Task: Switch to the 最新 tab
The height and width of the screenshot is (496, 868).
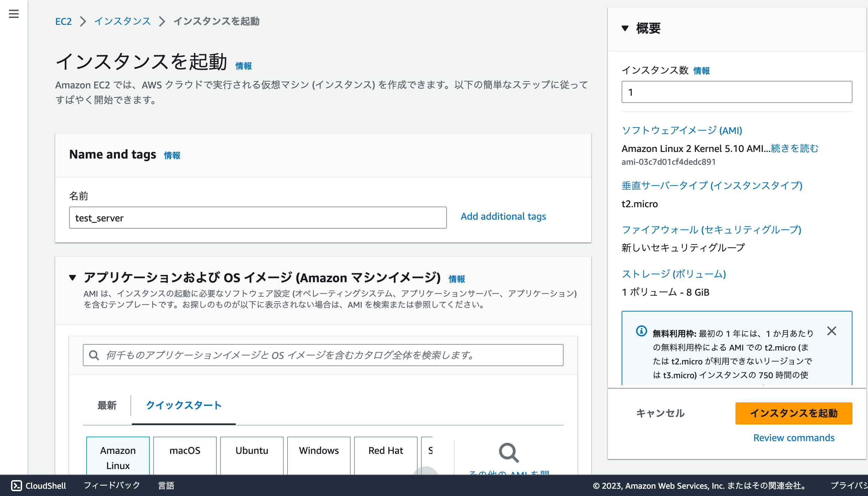Action: 107,405
